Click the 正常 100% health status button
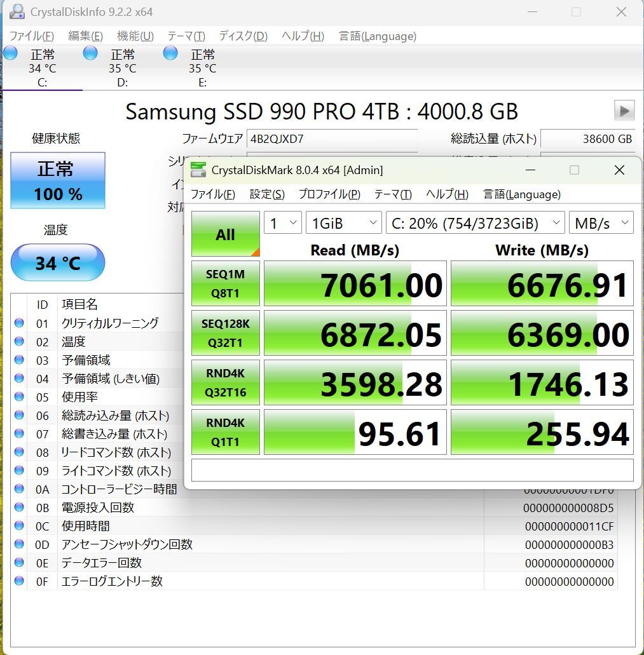 click(58, 180)
